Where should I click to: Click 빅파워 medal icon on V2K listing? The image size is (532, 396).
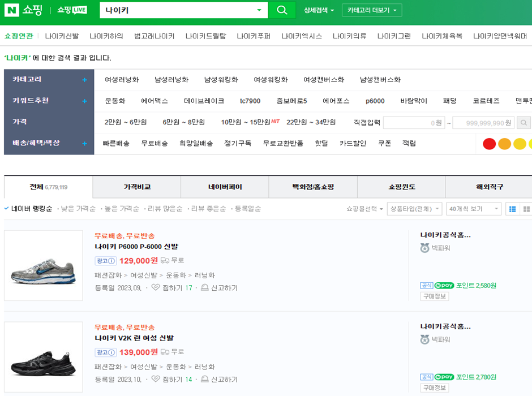(x=425, y=339)
